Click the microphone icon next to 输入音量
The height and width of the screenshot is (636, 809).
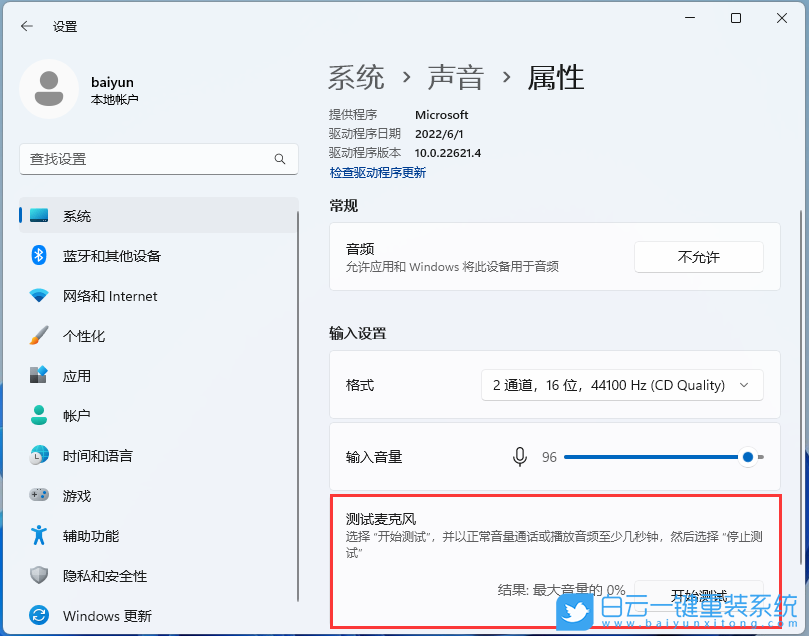[x=520, y=456]
